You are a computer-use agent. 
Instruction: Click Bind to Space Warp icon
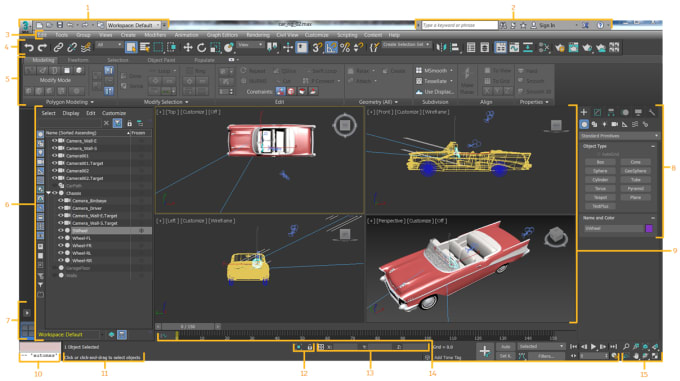point(86,48)
